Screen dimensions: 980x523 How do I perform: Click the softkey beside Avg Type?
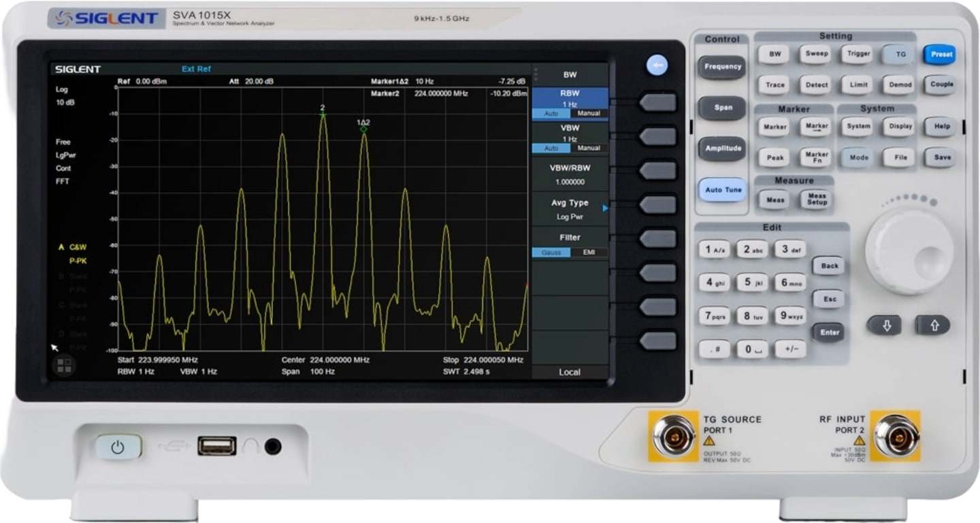658,205
